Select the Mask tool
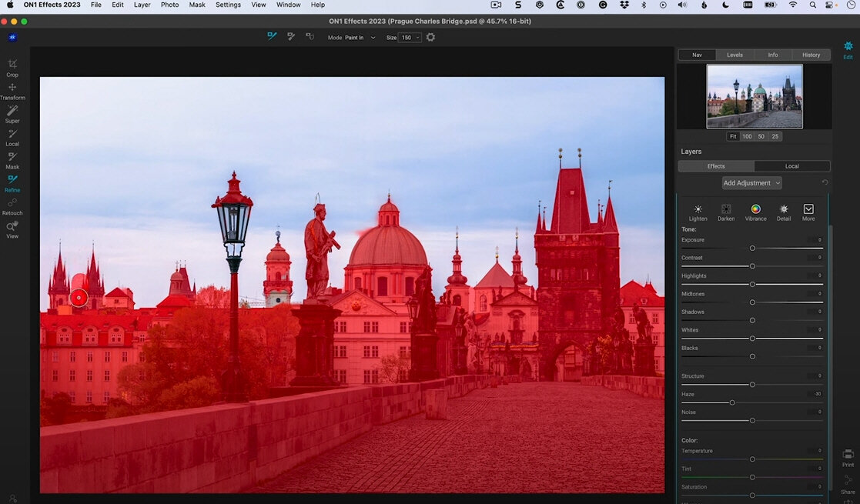The image size is (860, 504). click(x=12, y=160)
